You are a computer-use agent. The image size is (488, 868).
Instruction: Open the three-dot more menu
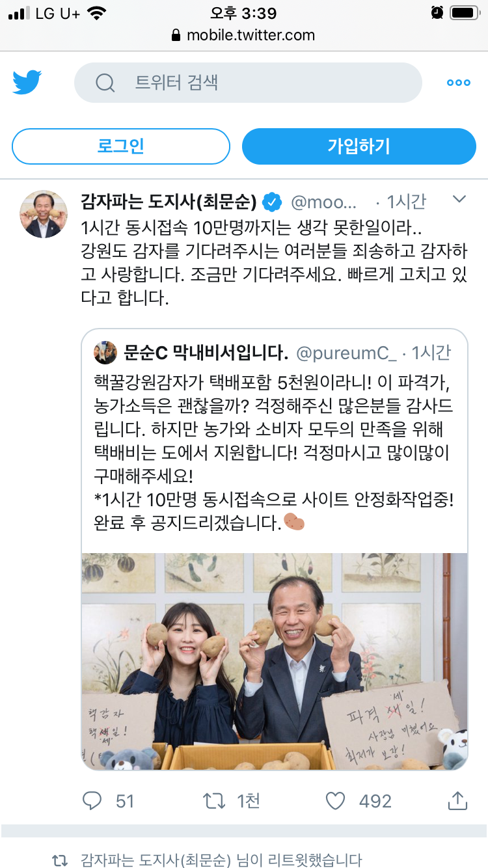458,83
